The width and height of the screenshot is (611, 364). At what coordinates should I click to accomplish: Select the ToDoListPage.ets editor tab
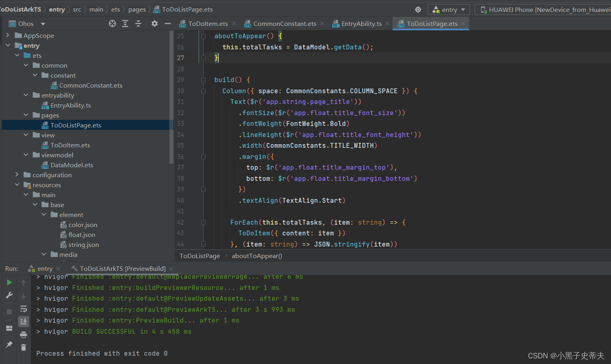point(432,23)
